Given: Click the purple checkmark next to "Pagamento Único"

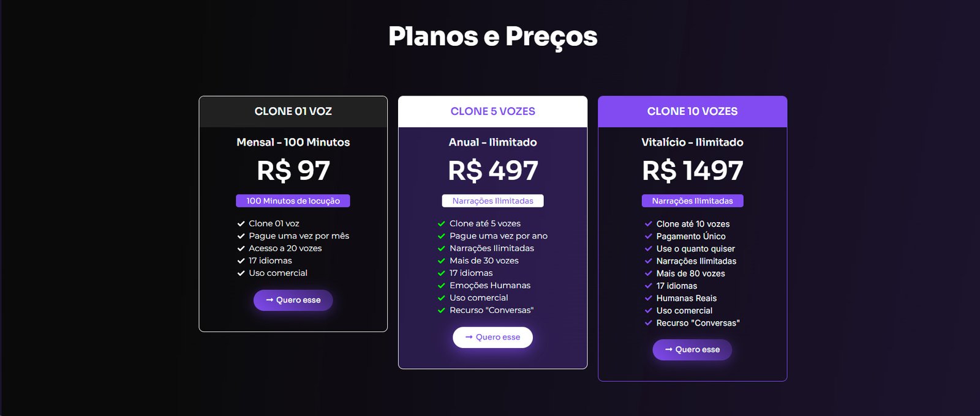Looking at the screenshot, I should pyautogui.click(x=649, y=236).
